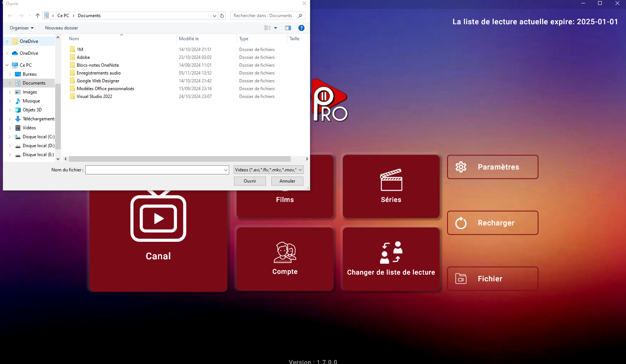Image resolution: width=626 pixels, height=364 pixels.
Task: Click the view layout icon
Action: [268, 28]
